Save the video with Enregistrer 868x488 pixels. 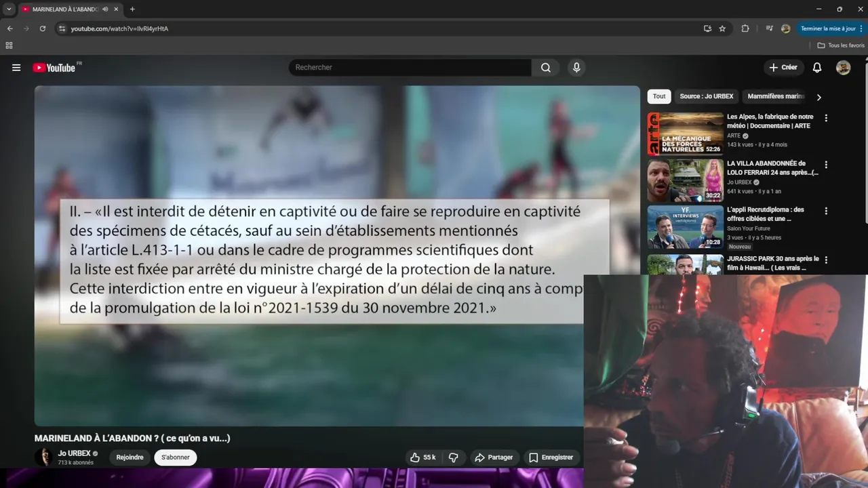point(551,457)
